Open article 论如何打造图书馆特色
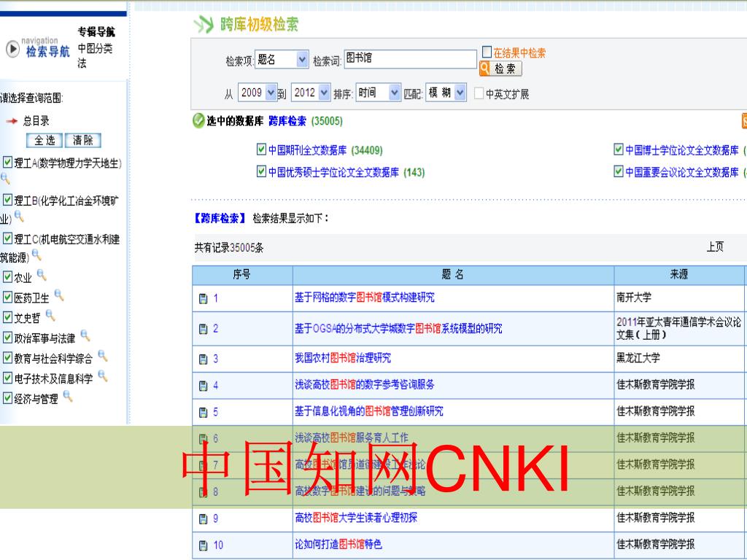The image size is (747, 560). point(338,544)
